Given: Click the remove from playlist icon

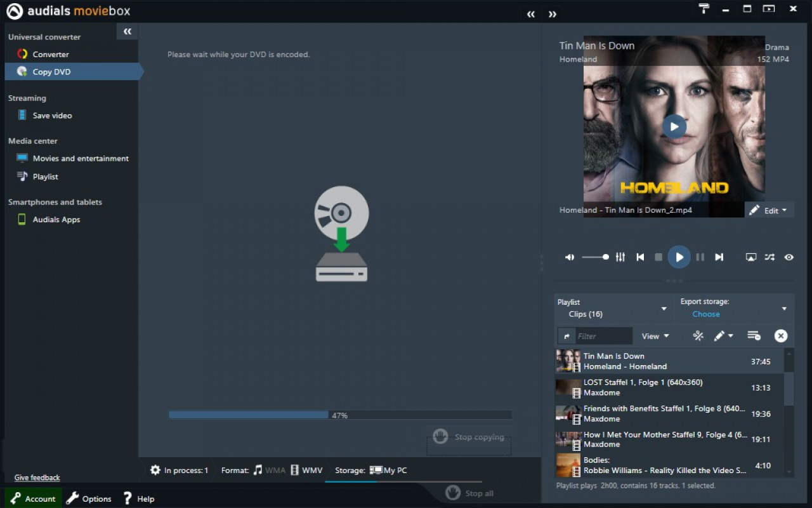Looking at the screenshot, I should point(754,336).
